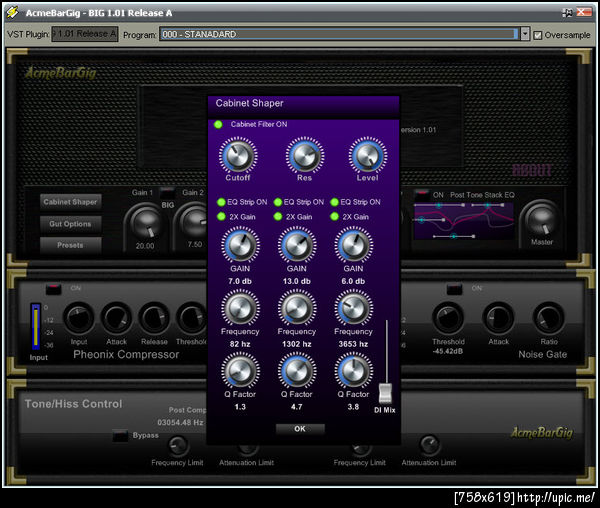
Task: Toggle the Post Tone Stack EQ ON switch
Action: pyautogui.click(x=422, y=195)
